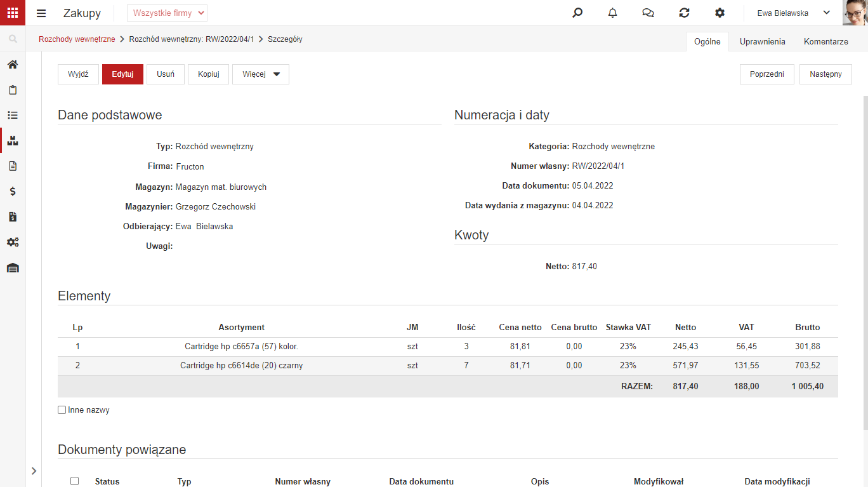
Task: Open the red apps grid launcher
Action: pyautogui.click(x=13, y=13)
